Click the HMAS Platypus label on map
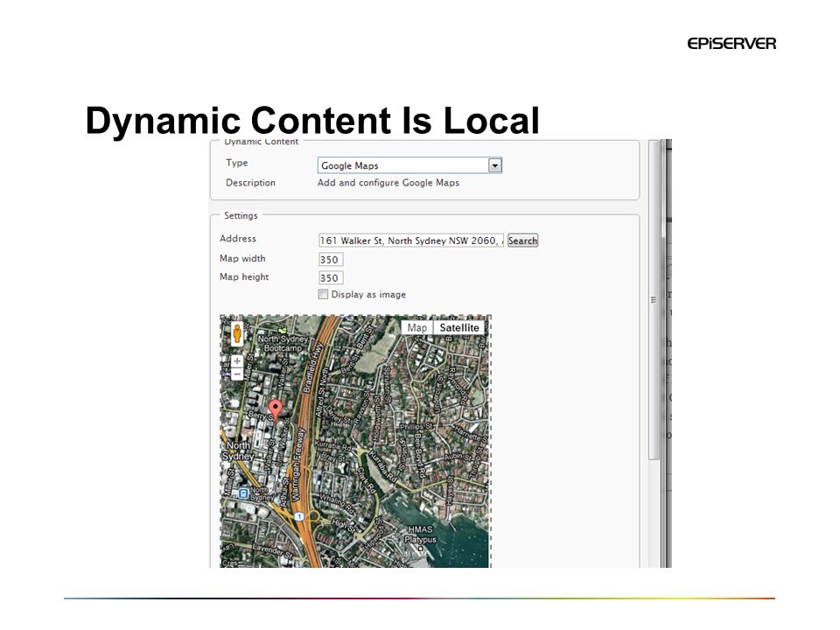 click(421, 535)
